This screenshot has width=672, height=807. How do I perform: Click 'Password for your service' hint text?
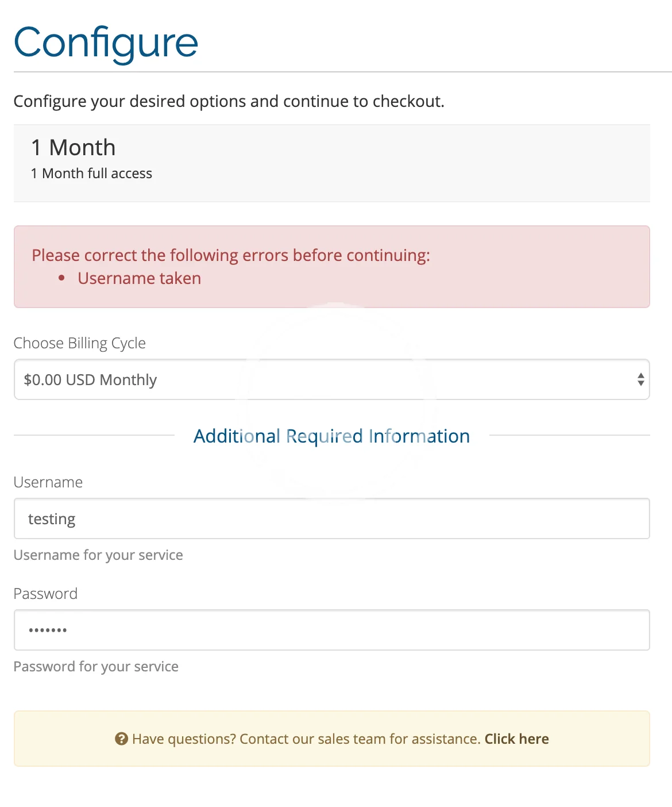pos(96,667)
